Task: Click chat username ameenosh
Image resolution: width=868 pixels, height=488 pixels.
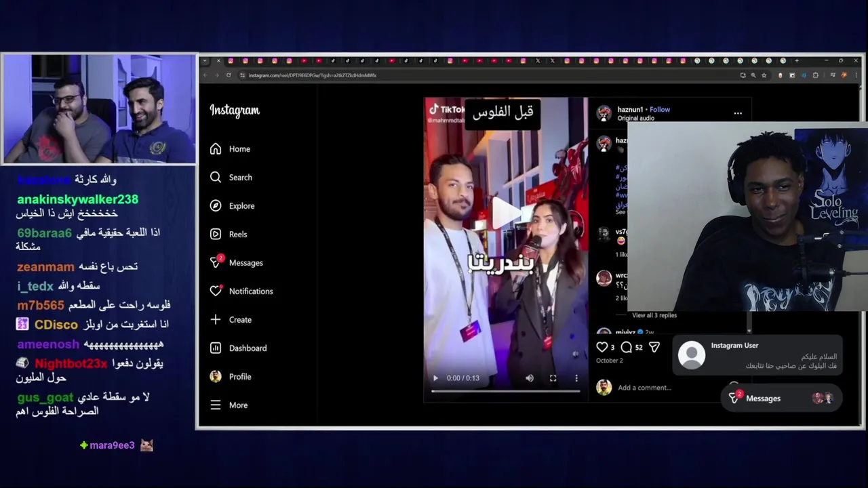Action: [x=48, y=344]
